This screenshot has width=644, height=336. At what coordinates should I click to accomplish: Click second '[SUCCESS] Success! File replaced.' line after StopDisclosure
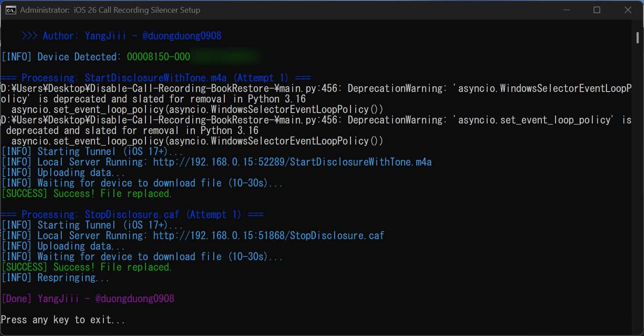[87, 267]
